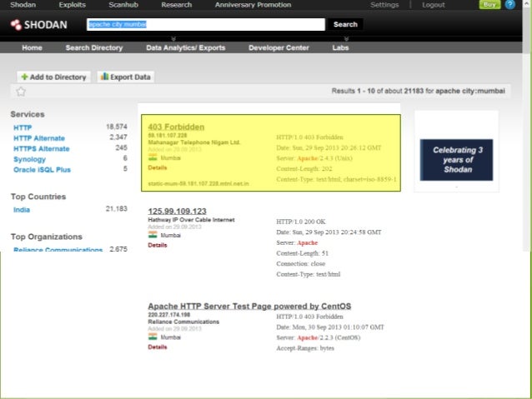The width and height of the screenshot is (532, 399).
Task: Star this search with the favorite icon
Action: (21, 92)
